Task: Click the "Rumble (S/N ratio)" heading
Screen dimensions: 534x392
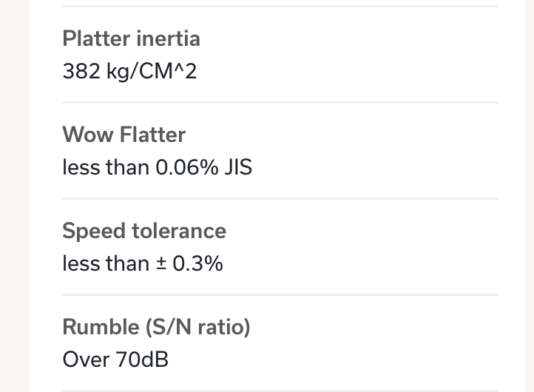Action: (156, 328)
